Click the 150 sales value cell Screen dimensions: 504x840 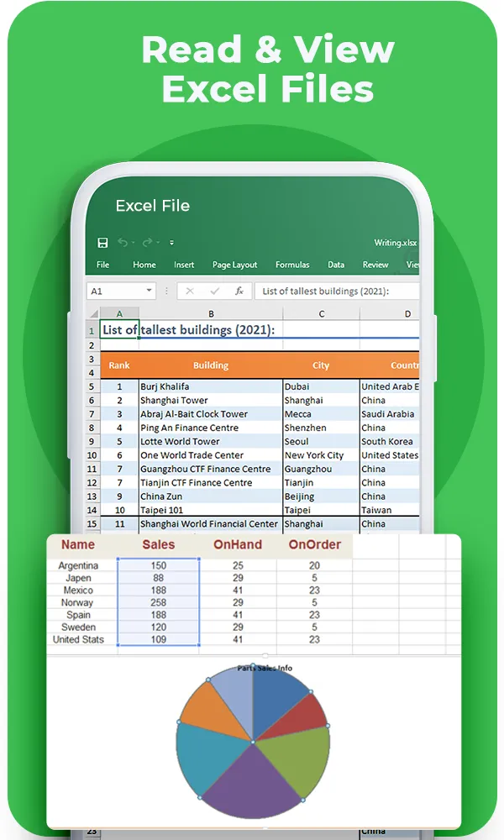(159, 565)
